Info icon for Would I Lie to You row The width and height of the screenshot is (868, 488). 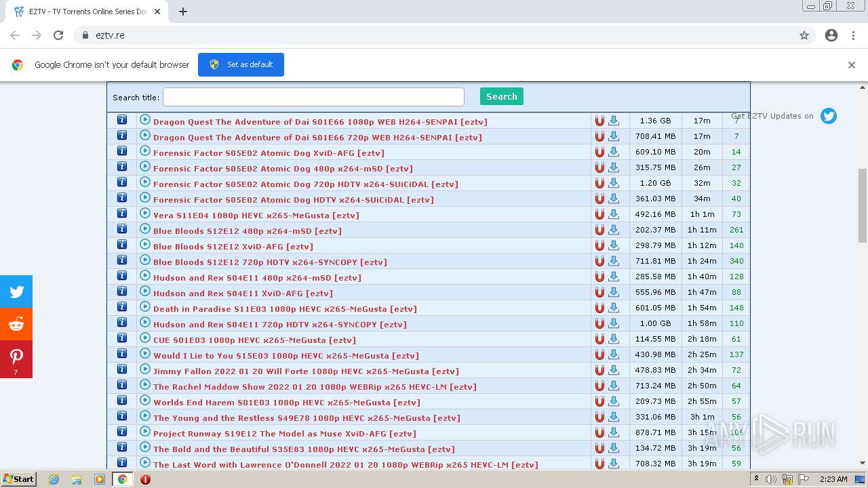click(122, 354)
